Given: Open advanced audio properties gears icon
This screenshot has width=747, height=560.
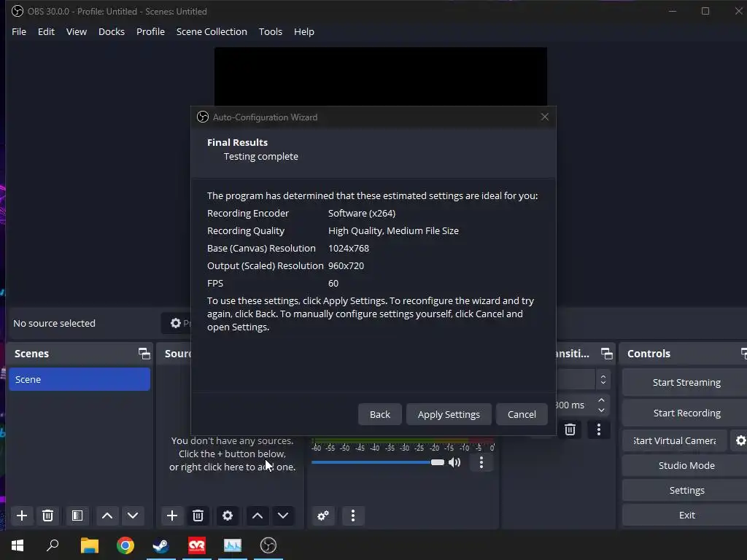Looking at the screenshot, I should 323,516.
